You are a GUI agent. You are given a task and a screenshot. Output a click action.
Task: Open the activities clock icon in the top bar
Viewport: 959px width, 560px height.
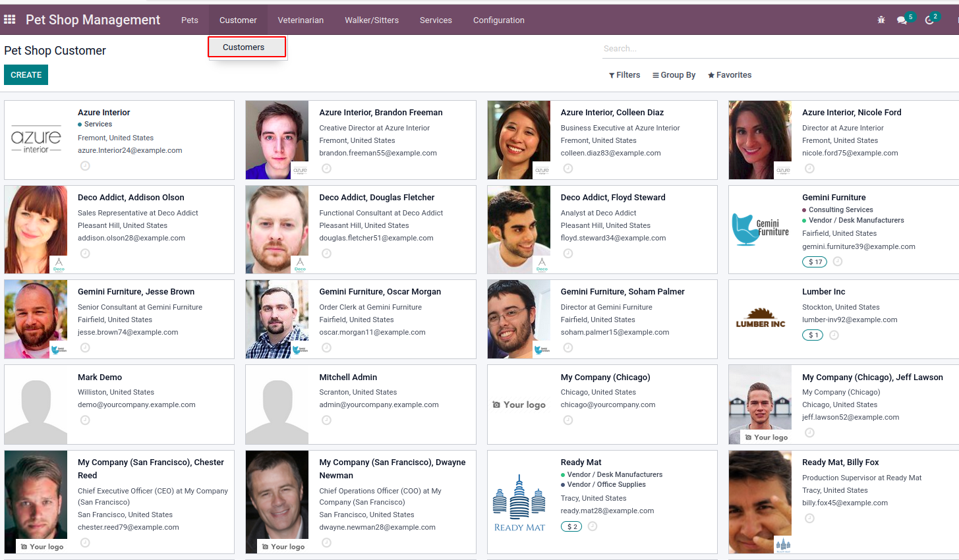(929, 20)
